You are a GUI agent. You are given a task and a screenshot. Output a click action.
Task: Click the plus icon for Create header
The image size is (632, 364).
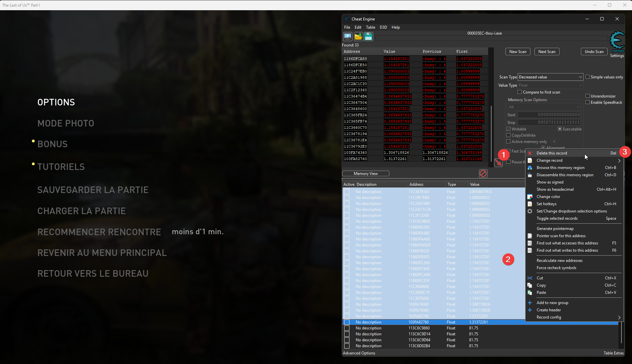pyautogui.click(x=530, y=310)
